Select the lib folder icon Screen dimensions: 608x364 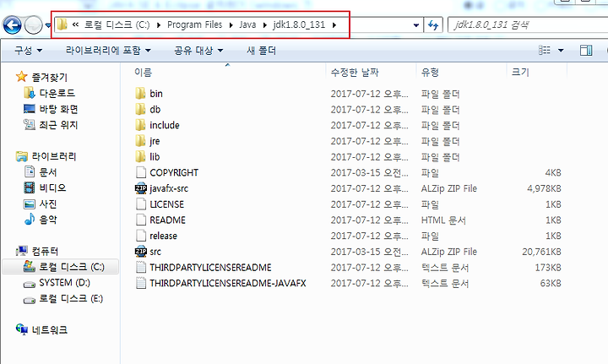coord(140,156)
